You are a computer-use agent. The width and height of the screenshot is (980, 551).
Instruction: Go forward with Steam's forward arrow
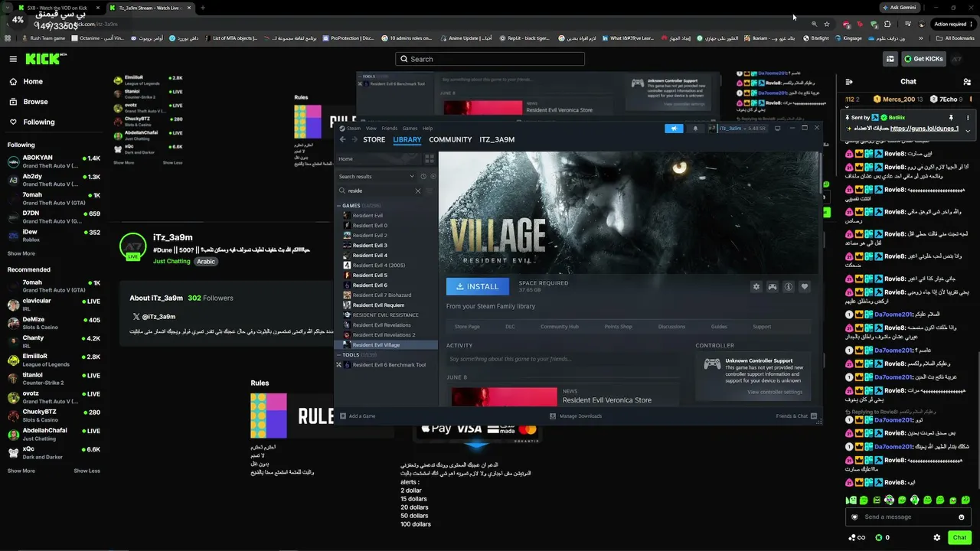click(x=354, y=140)
